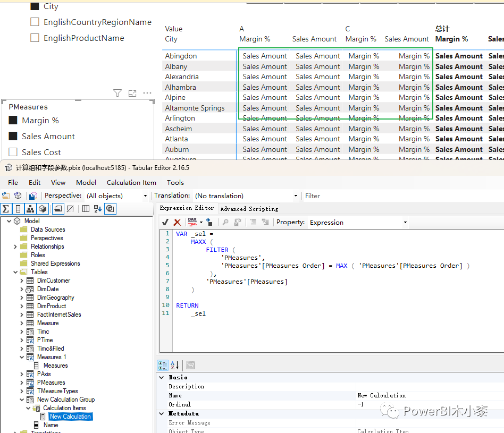Open the Edit menu
Image resolution: width=504 pixels, height=433 pixels.
pyautogui.click(x=35, y=182)
